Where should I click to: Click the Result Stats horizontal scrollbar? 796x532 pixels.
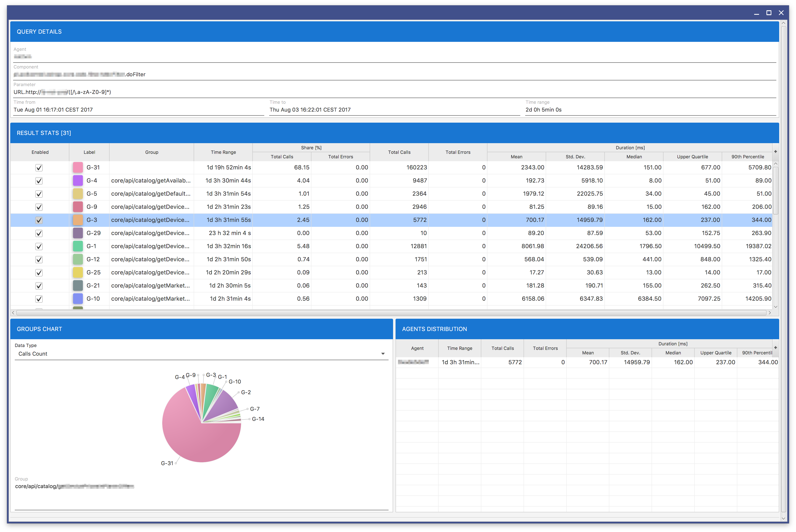(x=391, y=313)
